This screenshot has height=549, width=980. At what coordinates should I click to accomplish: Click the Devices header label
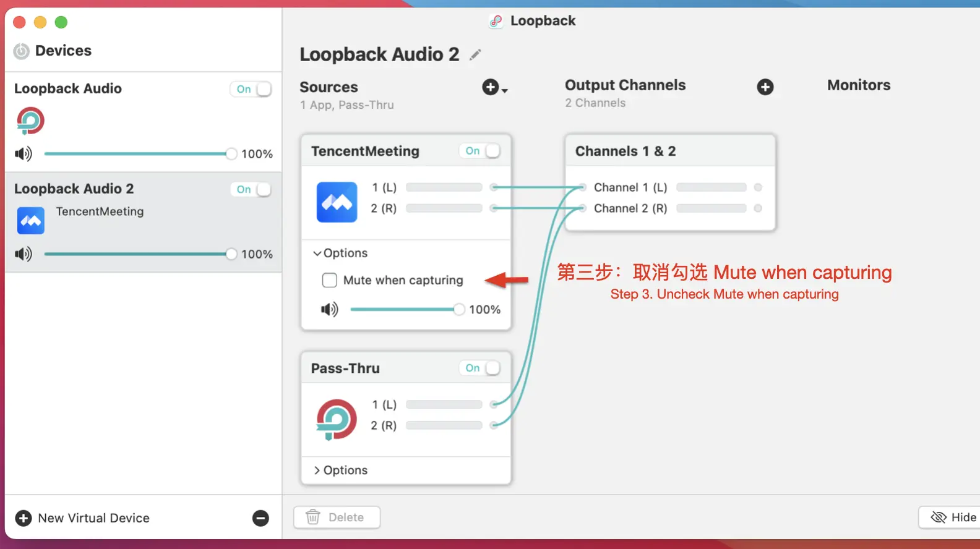[x=63, y=51]
